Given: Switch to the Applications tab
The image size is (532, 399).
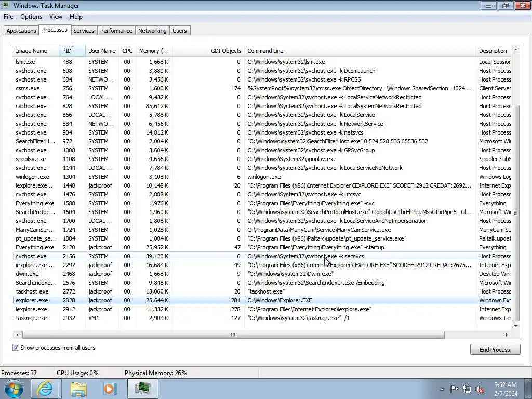Looking at the screenshot, I should point(21,31).
